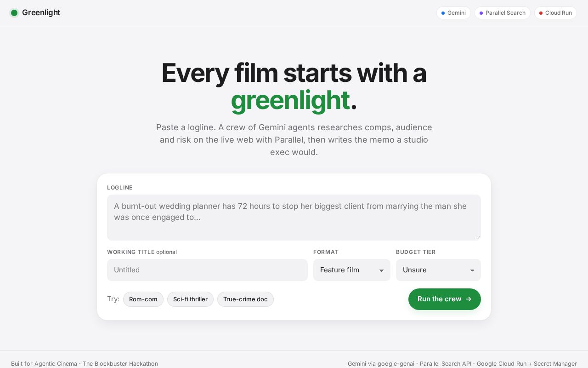
Task: Open the Budget Tier dropdown showing Unsure
Action: click(438, 270)
